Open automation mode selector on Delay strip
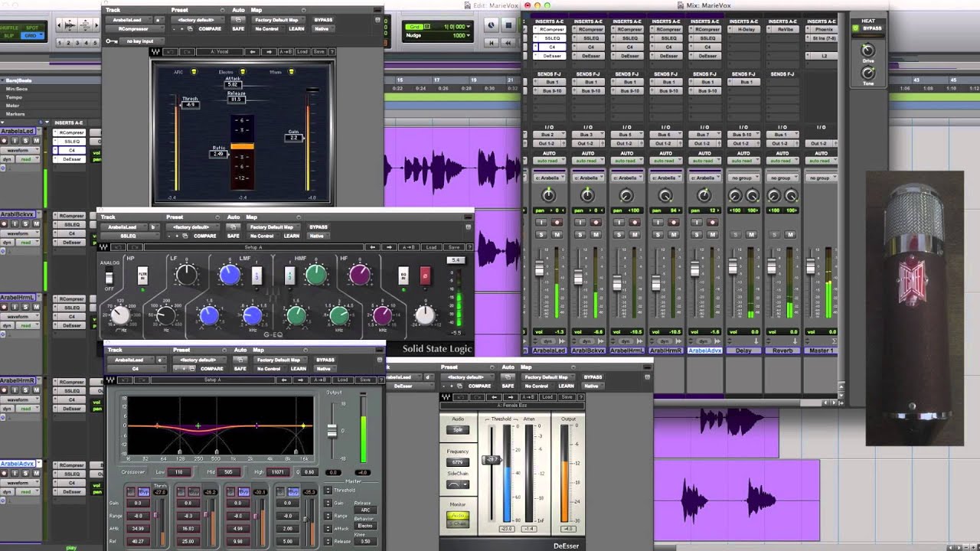The width and height of the screenshot is (980, 551). tap(743, 161)
